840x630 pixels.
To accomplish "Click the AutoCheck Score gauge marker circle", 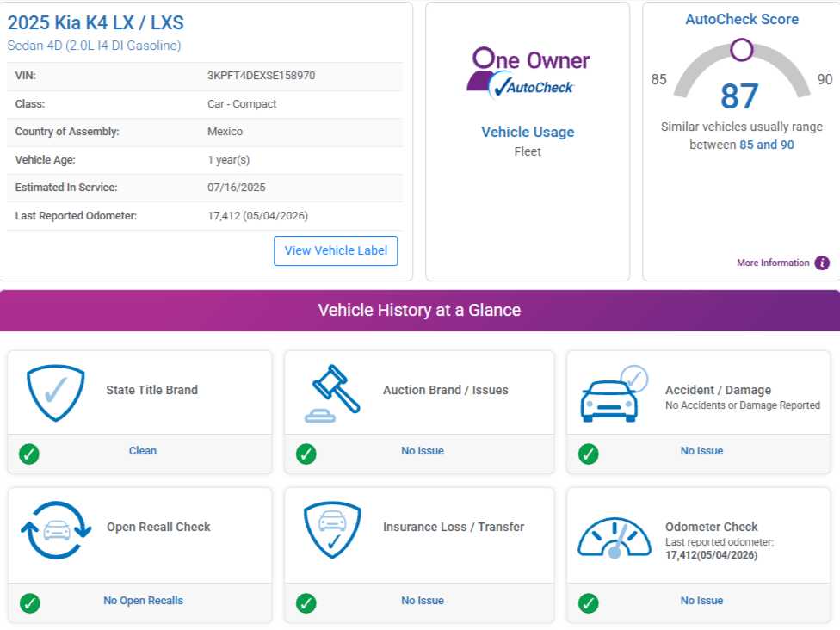I will coord(741,50).
